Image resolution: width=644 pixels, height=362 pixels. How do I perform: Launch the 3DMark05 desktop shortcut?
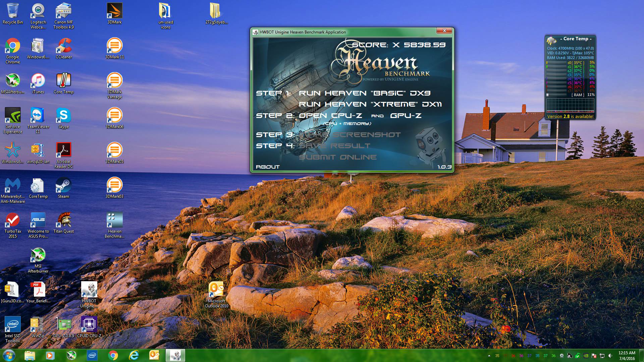tap(114, 153)
